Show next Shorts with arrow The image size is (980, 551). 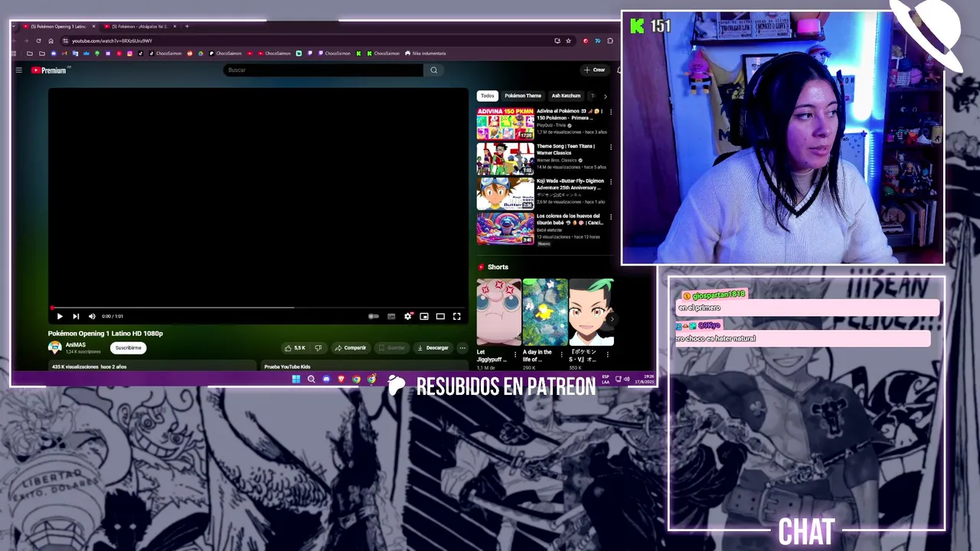(x=611, y=318)
